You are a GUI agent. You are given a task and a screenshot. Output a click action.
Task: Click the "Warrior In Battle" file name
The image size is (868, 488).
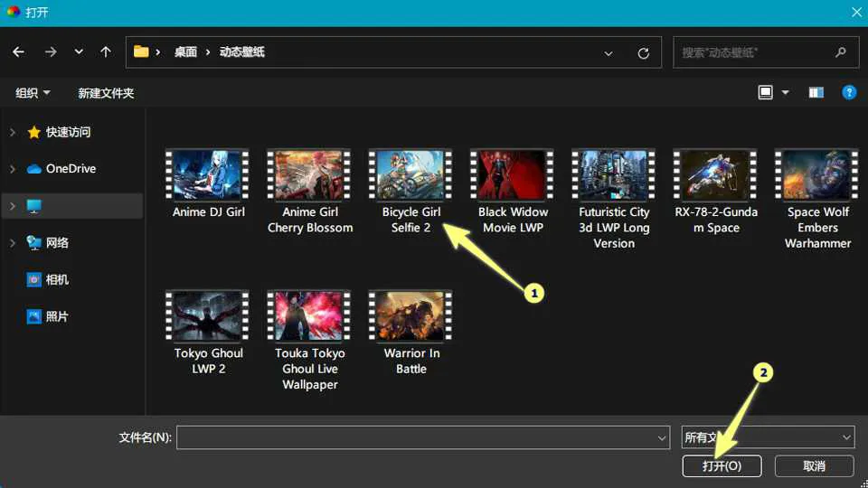411,361
